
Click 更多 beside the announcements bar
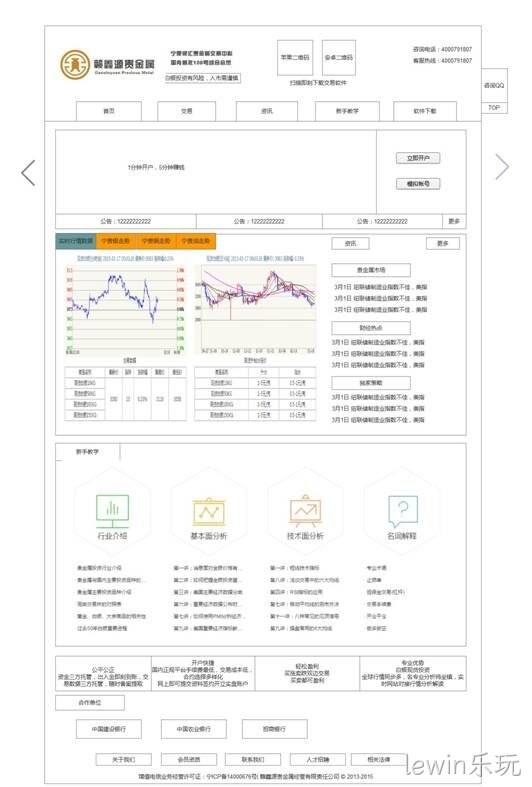454,221
